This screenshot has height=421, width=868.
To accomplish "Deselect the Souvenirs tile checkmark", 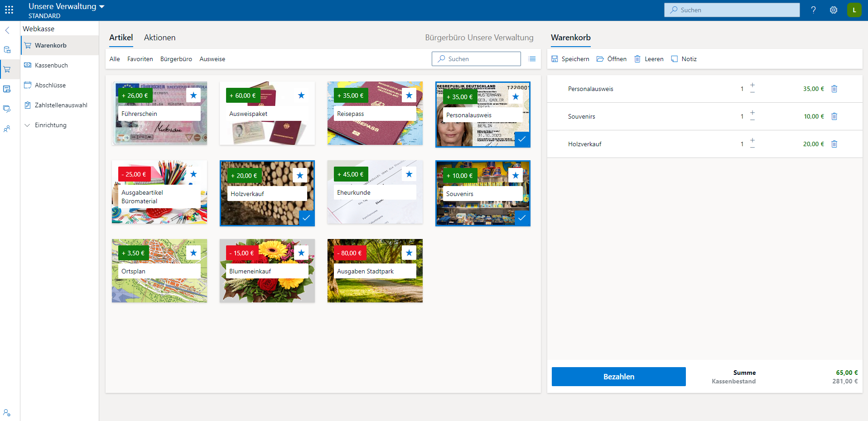I will 522,218.
